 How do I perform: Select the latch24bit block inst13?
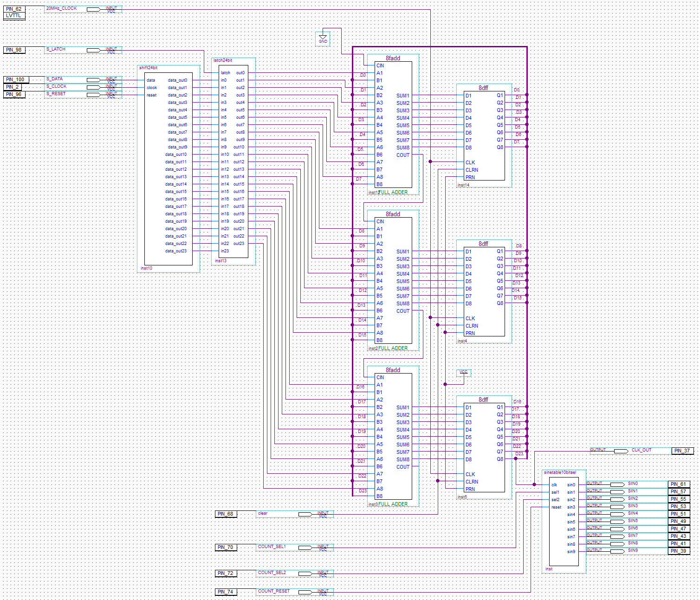tap(233, 161)
